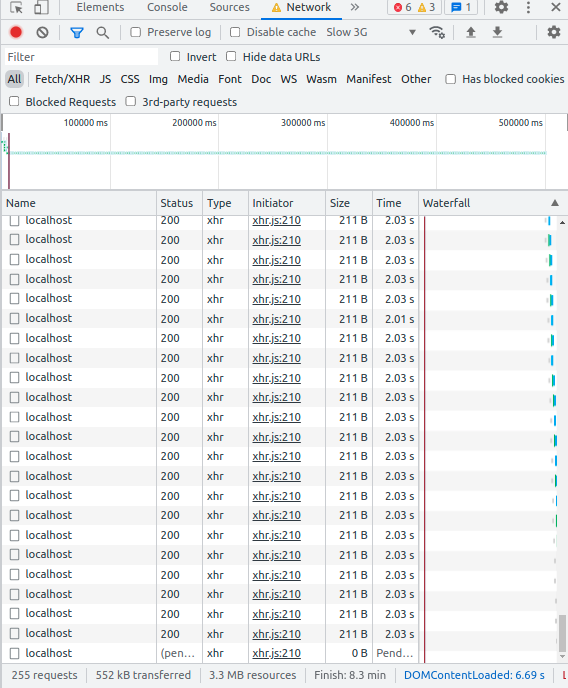Filter requests by WS
568x688 pixels.
point(289,79)
